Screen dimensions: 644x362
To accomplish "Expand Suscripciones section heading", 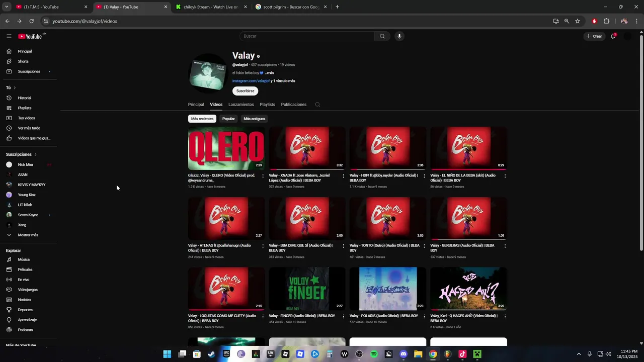I will (x=21, y=154).
